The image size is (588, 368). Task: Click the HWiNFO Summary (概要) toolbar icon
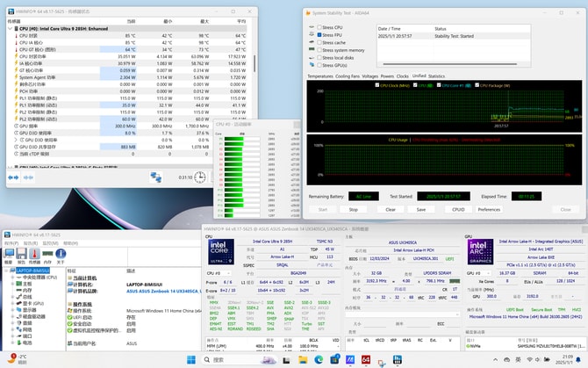9,254
